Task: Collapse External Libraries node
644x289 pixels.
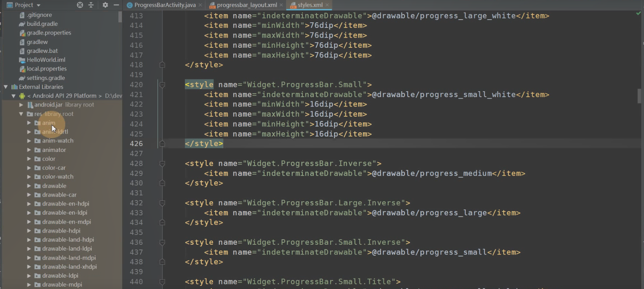Action: [6, 87]
